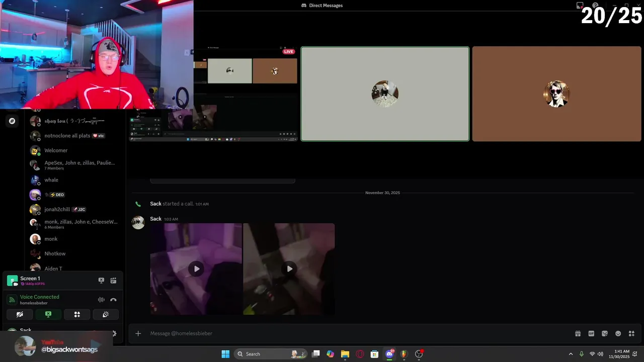Open Microsoft Store from the taskbar
This screenshot has height=362, width=644.
(374, 354)
